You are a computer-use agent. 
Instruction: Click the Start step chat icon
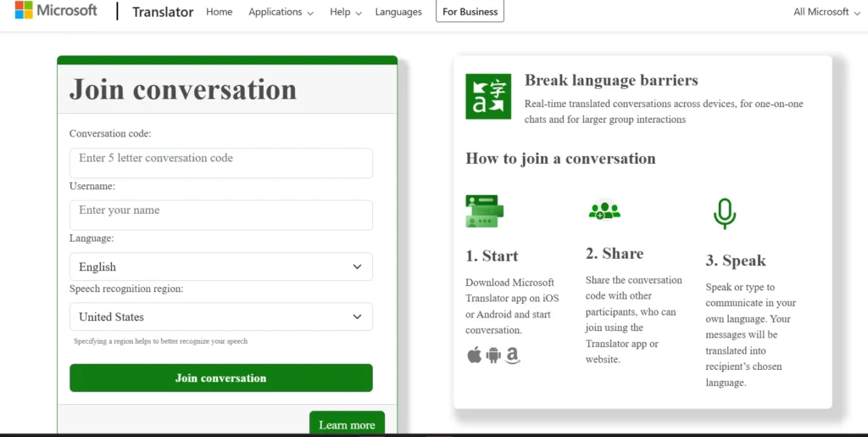point(484,211)
